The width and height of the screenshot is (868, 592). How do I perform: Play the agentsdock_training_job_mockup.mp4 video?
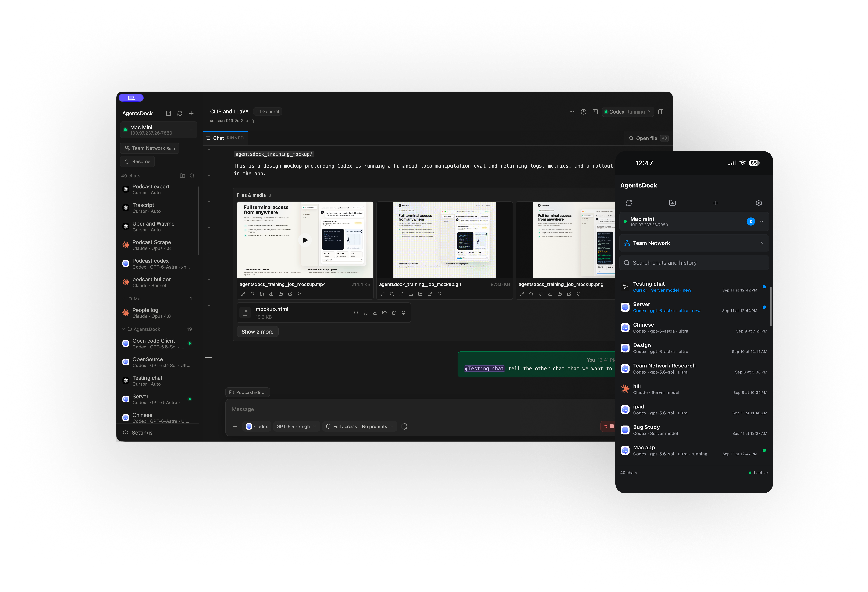(x=305, y=240)
